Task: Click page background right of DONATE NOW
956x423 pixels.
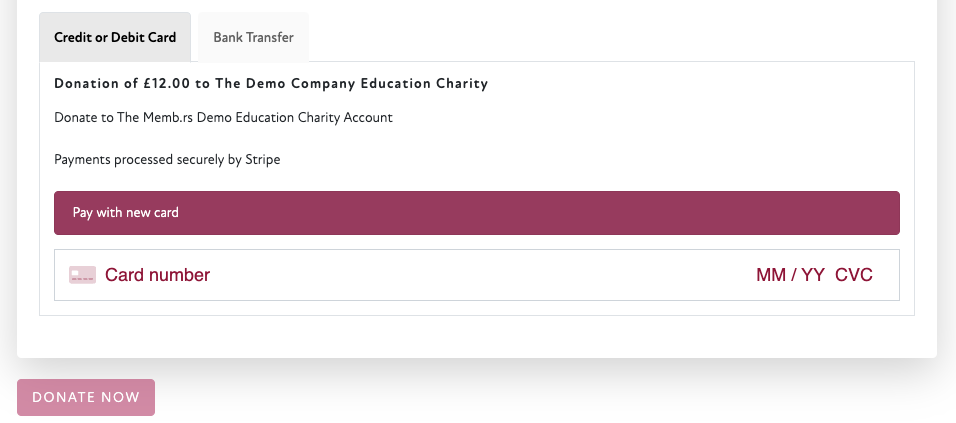Action: click(550, 397)
